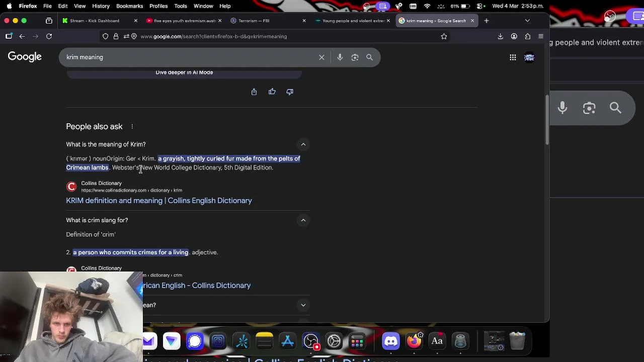The width and height of the screenshot is (644, 362).
Task: Open the list all tabs dropdown
Action: tap(527, 21)
